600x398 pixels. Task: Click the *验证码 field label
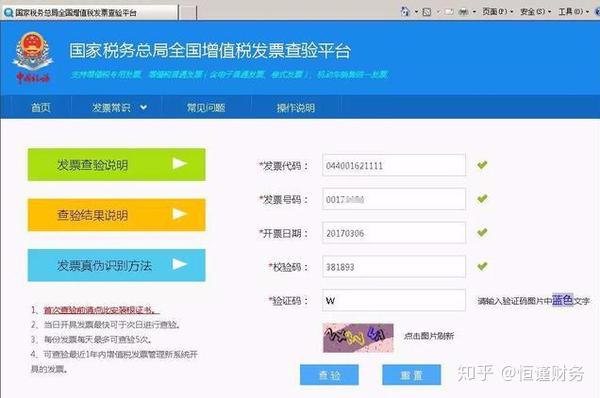(288, 300)
